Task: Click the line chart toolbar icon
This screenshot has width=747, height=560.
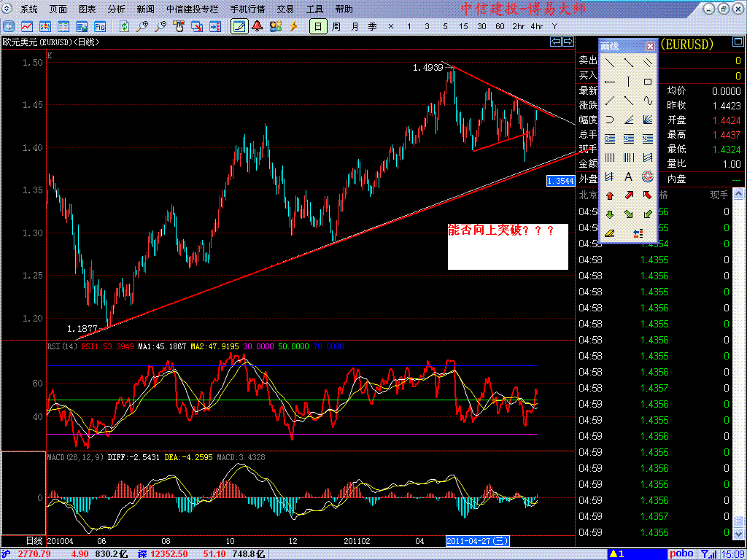Action: tap(27, 27)
